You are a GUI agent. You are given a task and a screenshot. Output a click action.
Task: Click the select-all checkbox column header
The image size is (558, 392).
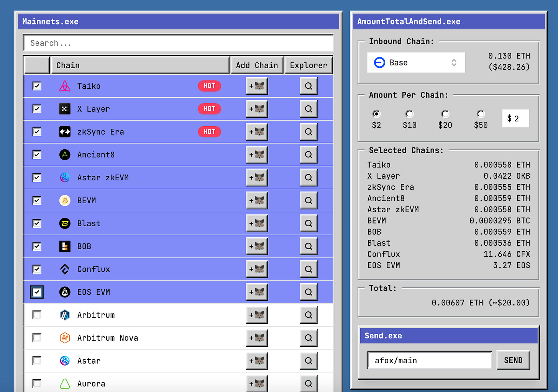(x=37, y=65)
